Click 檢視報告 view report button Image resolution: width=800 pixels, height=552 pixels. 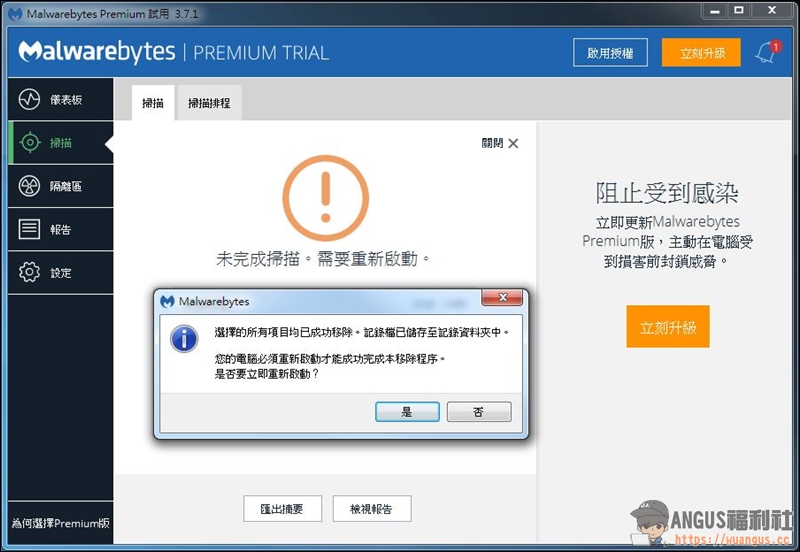click(371, 508)
